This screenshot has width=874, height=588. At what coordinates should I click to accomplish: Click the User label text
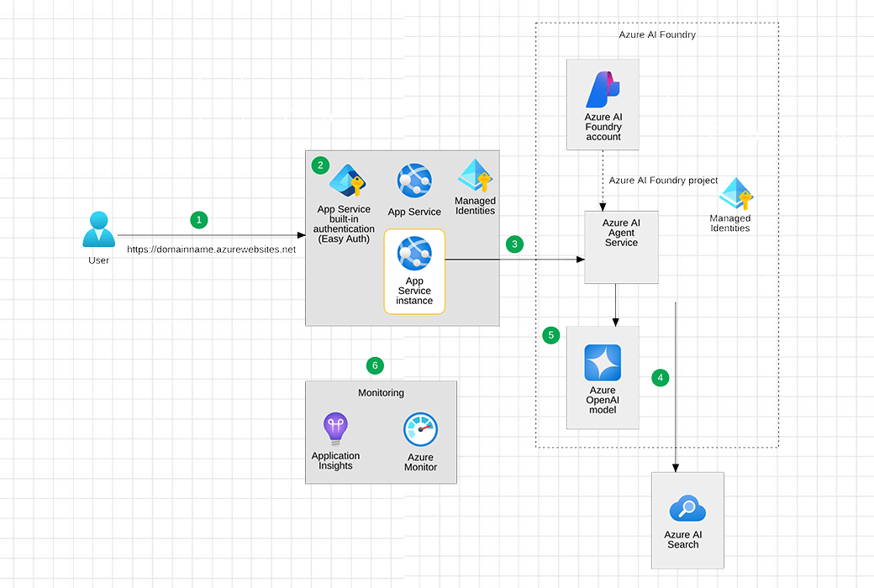(x=98, y=260)
